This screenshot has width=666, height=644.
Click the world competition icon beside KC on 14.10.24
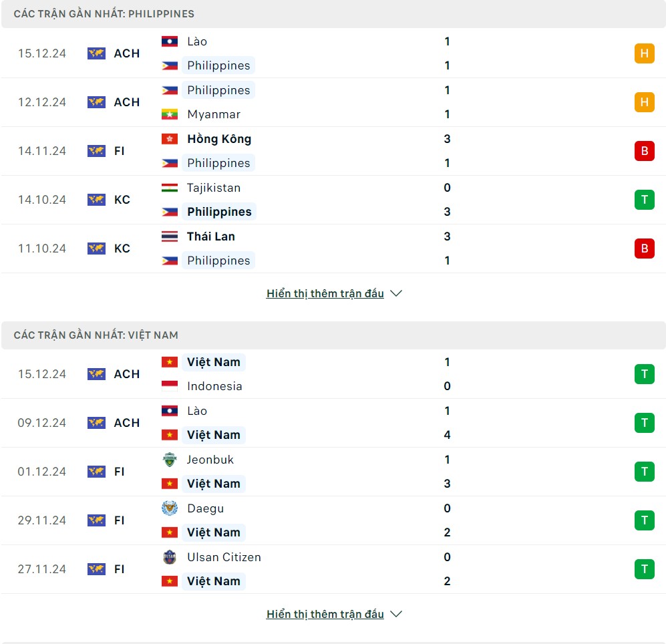[96, 200]
